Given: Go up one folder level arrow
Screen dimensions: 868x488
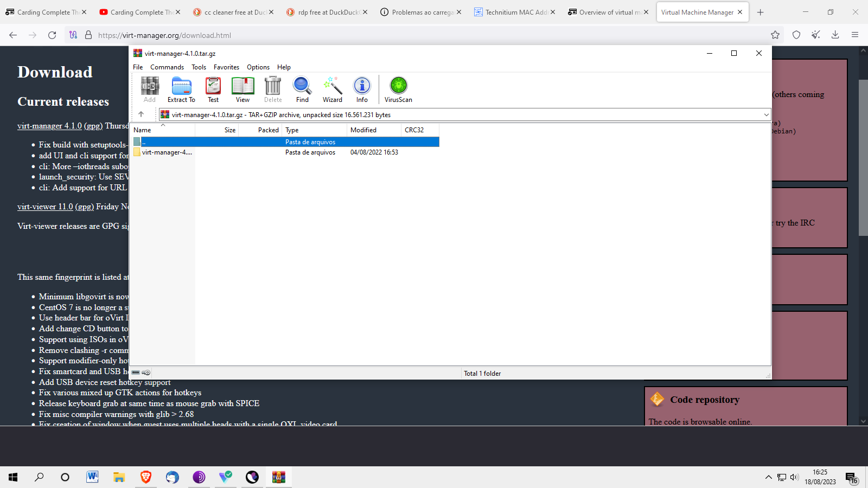Looking at the screenshot, I should [x=141, y=114].
